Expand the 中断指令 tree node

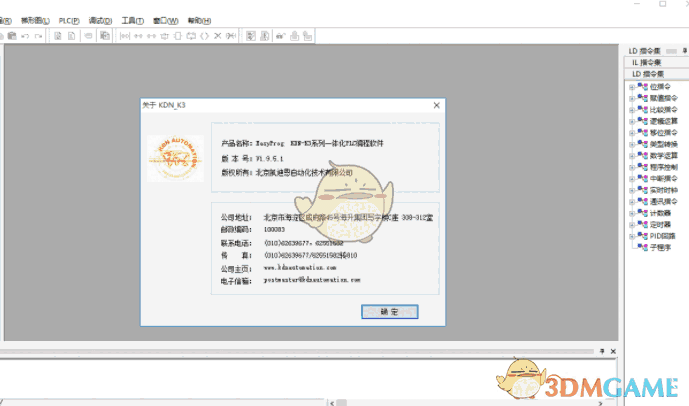coord(632,179)
